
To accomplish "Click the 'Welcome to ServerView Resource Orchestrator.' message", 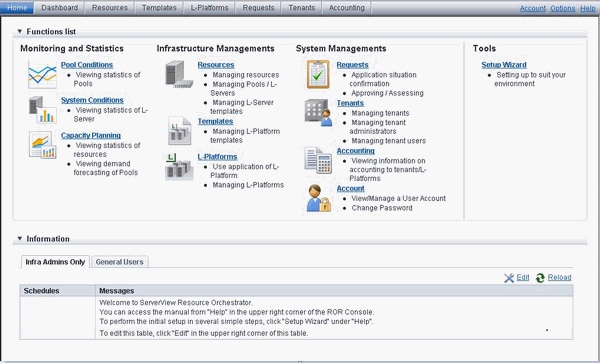I will point(176,303).
